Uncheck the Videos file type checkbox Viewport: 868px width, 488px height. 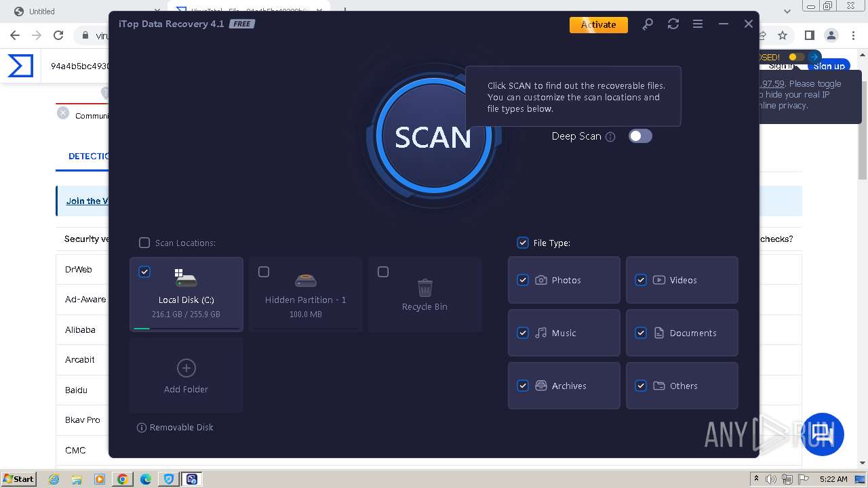tap(641, 280)
